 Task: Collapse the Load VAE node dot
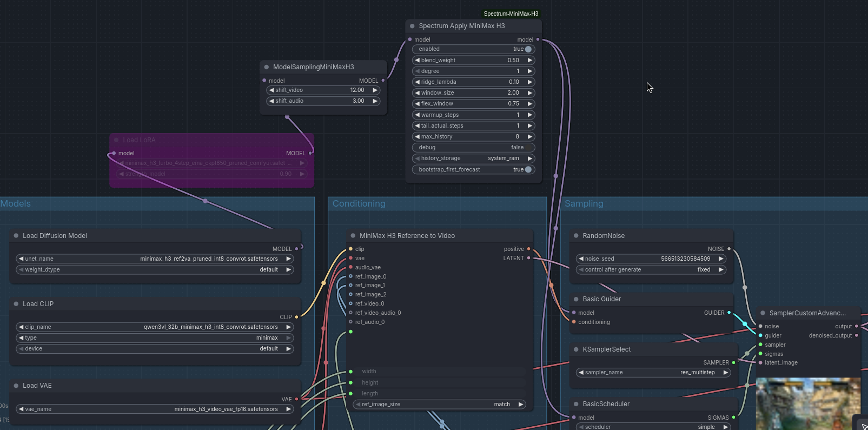16,386
